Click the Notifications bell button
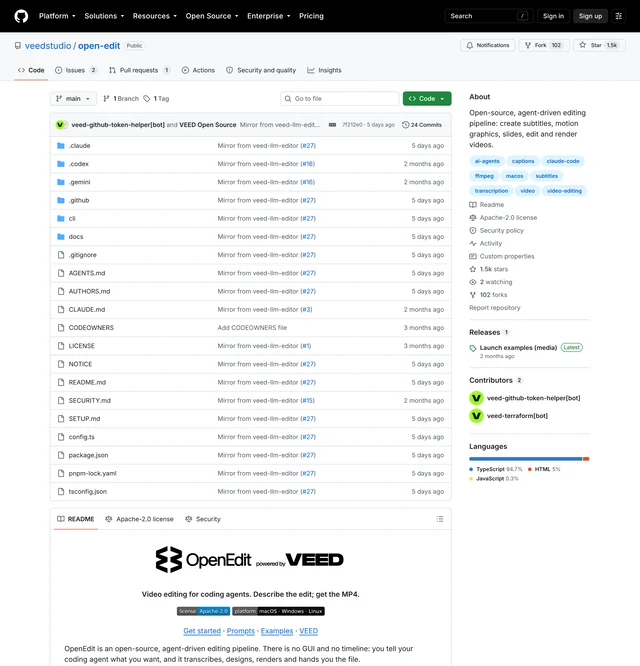The height and width of the screenshot is (666, 640). click(x=488, y=45)
